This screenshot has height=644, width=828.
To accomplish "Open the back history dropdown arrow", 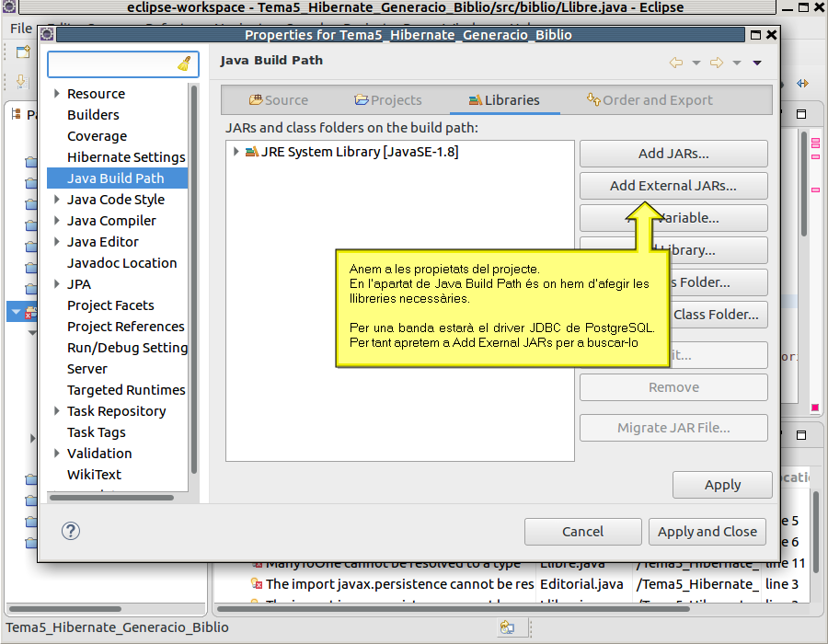I will pyautogui.click(x=696, y=63).
